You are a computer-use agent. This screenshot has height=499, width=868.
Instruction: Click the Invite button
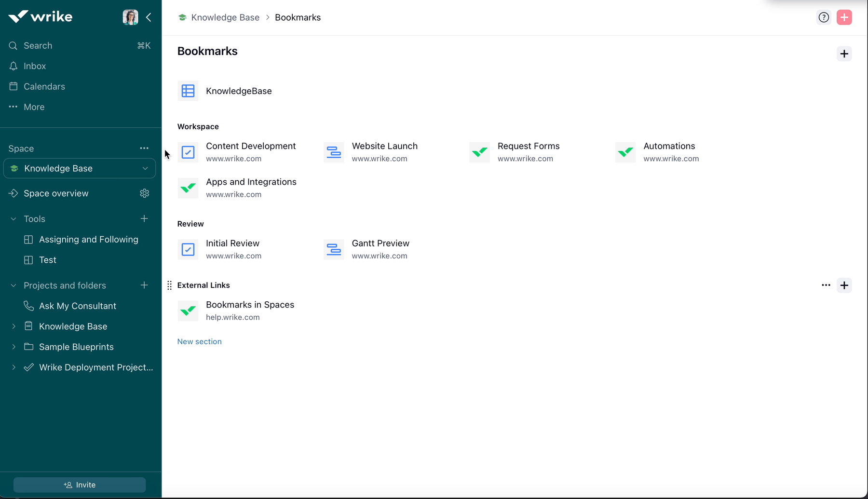point(80,485)
